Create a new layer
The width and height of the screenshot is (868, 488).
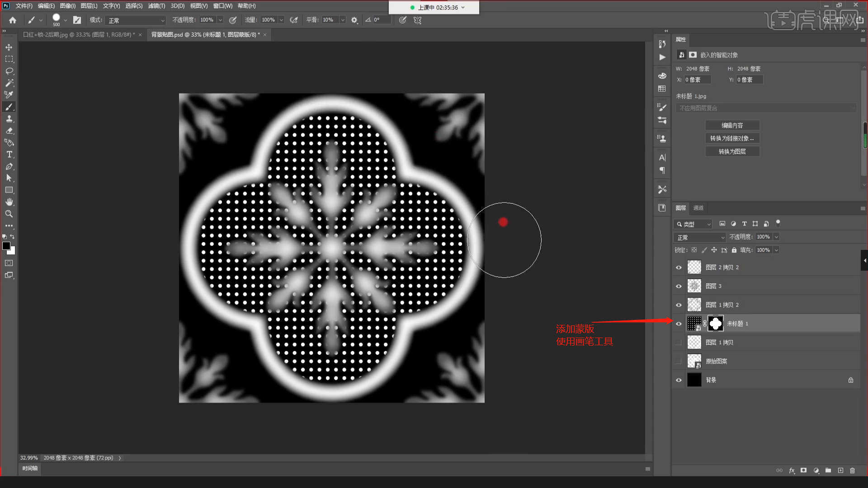tap(840, 470)
